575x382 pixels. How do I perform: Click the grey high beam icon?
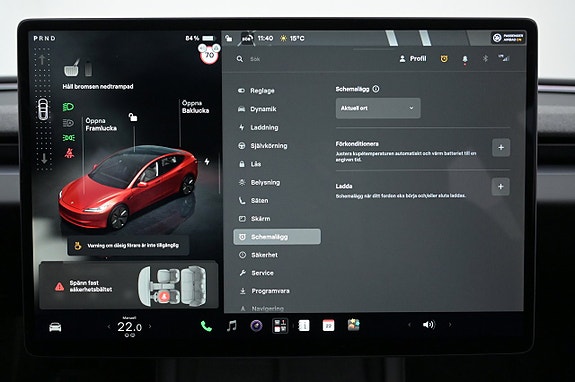pyautogui.click(x=68, y=123)
